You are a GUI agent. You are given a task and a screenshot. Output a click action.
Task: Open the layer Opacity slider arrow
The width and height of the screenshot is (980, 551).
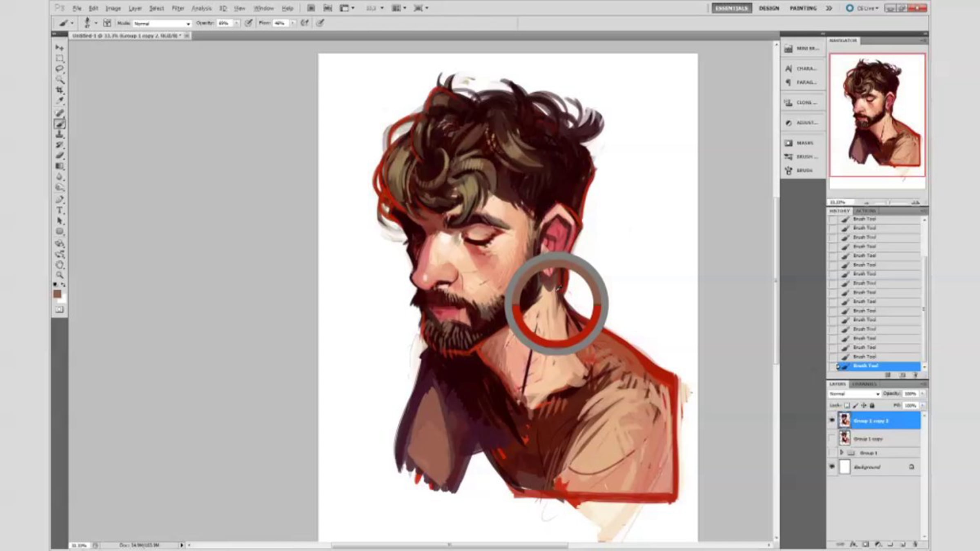[922, 394]
